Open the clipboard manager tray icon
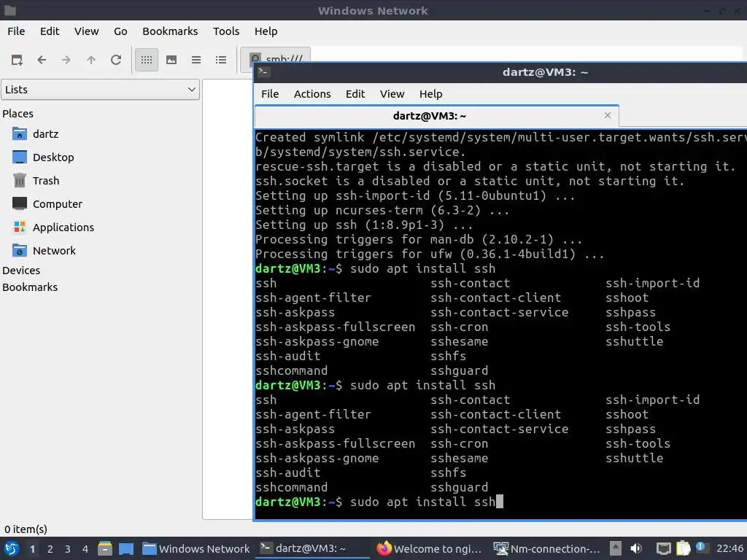The height and width of the screenshot is (560, 747). coord(683,548)
